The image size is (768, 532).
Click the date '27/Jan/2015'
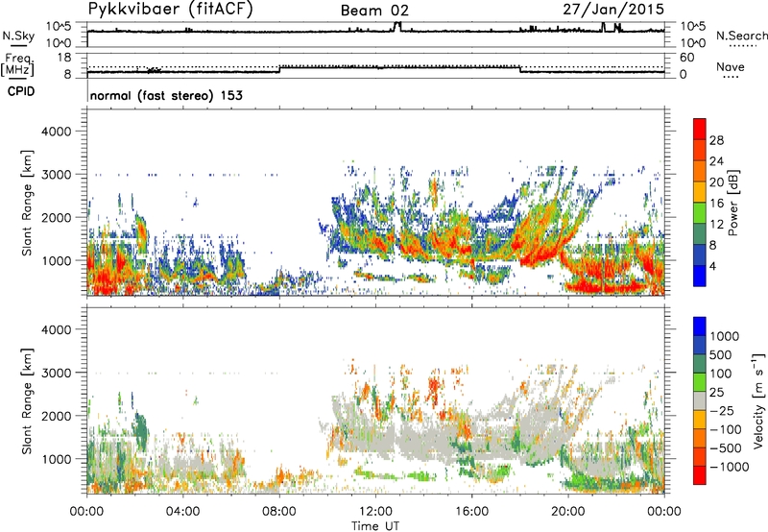tap(613, 9)
